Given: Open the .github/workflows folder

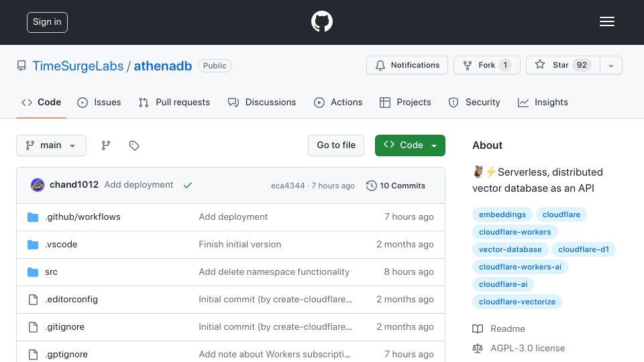Looking at the screenshot, I should 83,217.
